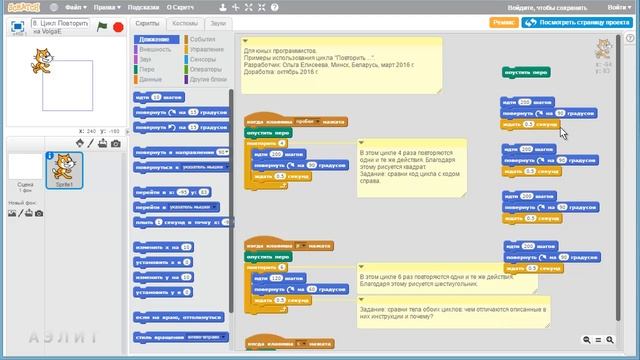The image size is (640, 360).
Task: Click the Войдите, чтобы сохранить link
Action: pyautogui.click(x=547, y=7)
